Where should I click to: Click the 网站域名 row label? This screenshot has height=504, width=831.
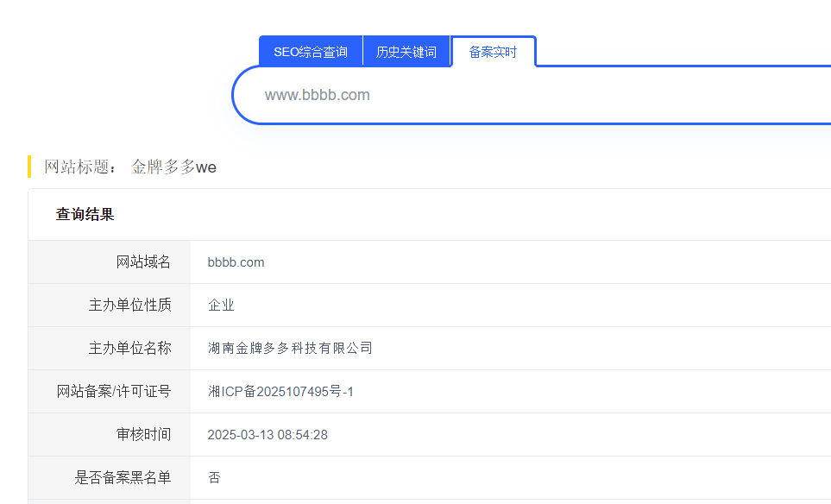(143, 261)
